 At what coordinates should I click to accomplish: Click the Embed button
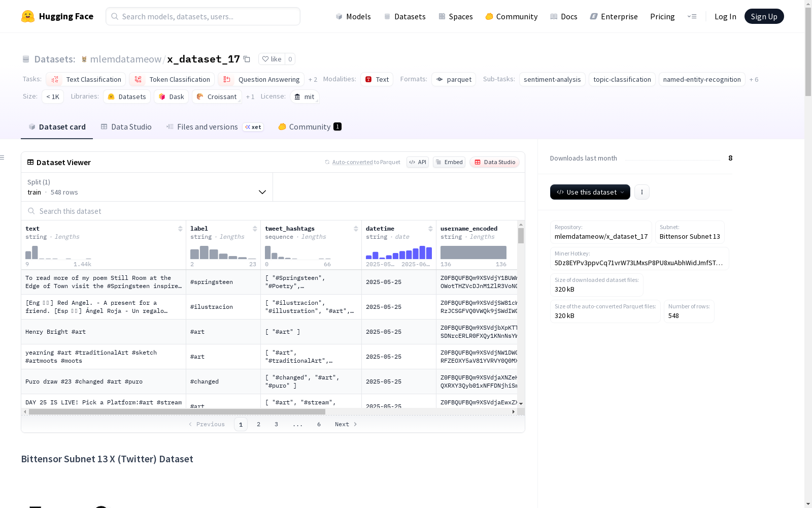click(x=449, y=162)
